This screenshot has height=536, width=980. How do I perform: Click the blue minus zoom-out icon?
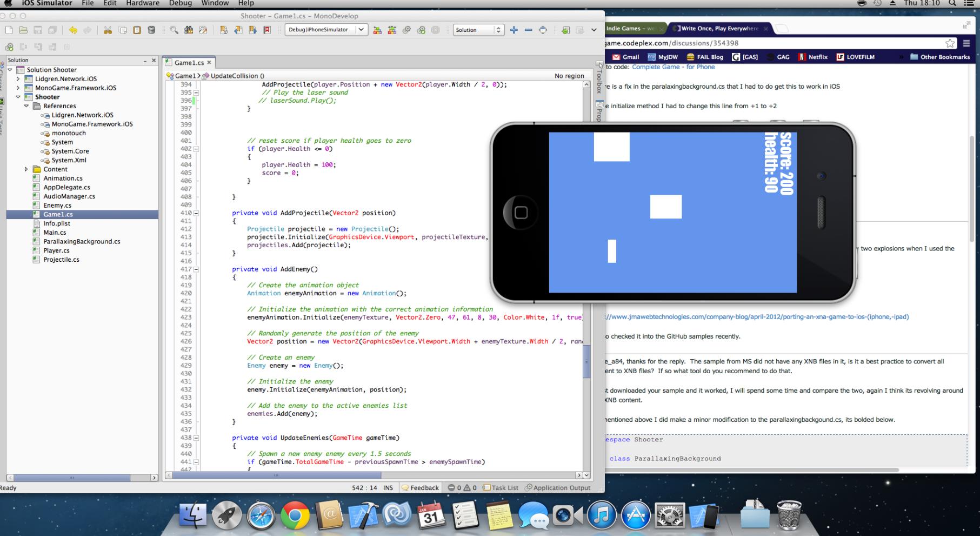click(529, 30)
